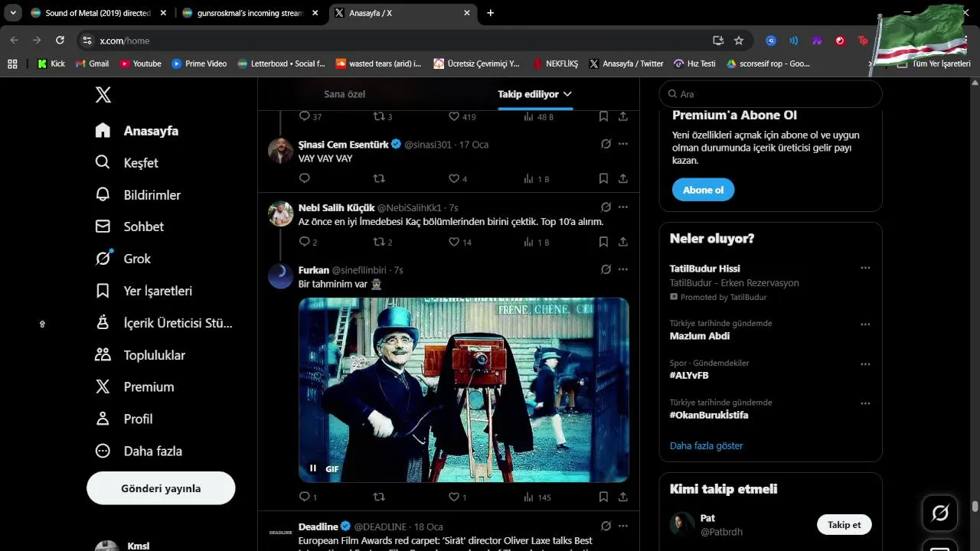Open more options on Şinasi's post
Viewport: 980px width, 551px height.
623,144
